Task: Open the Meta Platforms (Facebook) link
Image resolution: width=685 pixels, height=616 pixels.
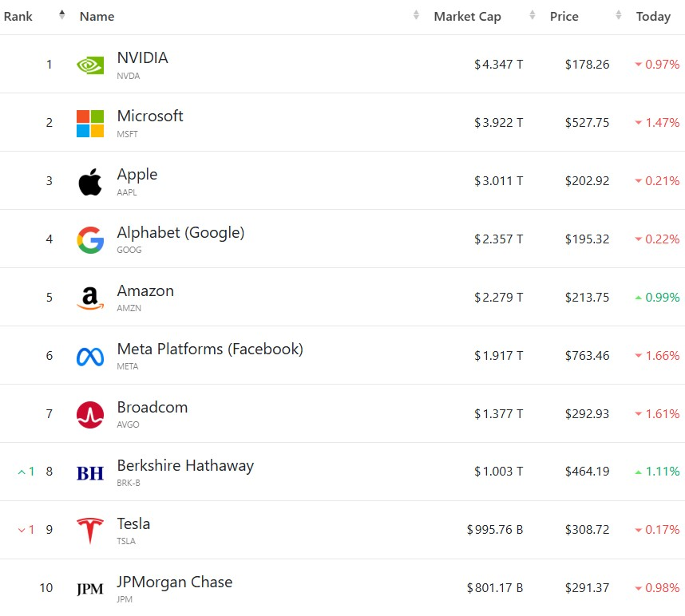Action: click(x=210, y=349)
